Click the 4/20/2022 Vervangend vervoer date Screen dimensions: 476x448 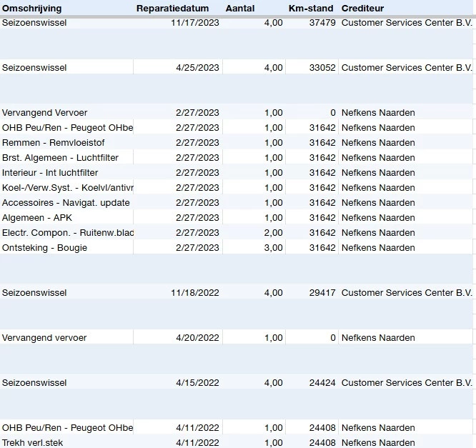tap(197, 338)
